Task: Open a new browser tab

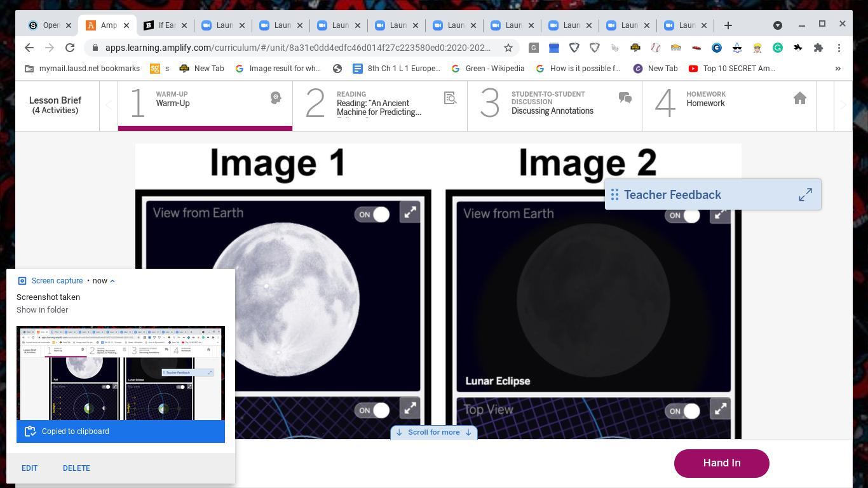Action: 728,25
